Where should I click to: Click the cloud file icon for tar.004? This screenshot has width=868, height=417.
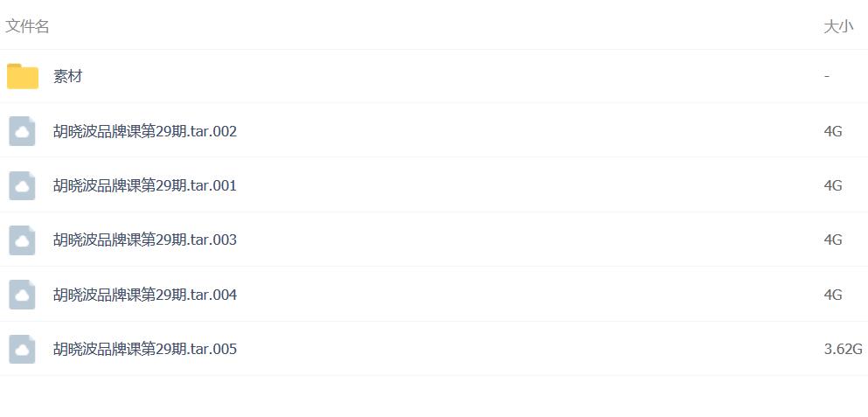22,295
